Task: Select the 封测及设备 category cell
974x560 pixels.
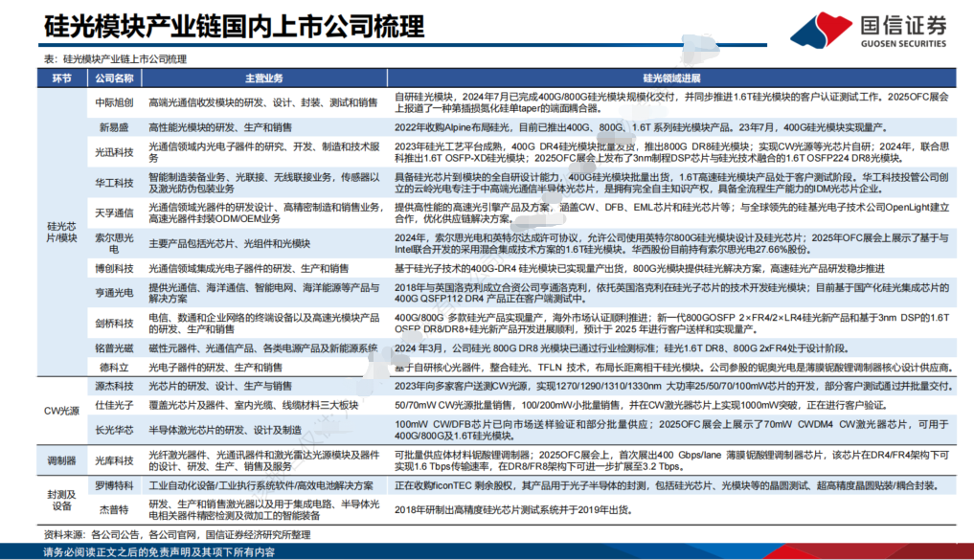Action: [x=61, y=501]
